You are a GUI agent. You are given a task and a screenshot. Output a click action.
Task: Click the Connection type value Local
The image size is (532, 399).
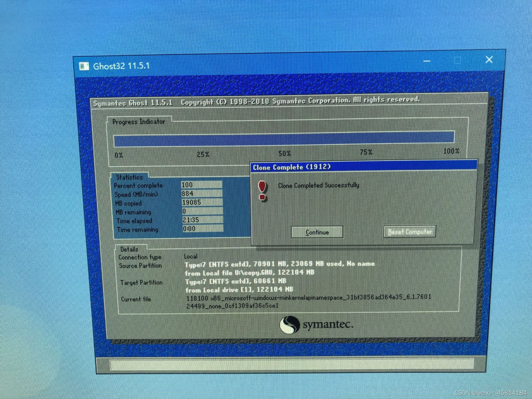point(191,256)
